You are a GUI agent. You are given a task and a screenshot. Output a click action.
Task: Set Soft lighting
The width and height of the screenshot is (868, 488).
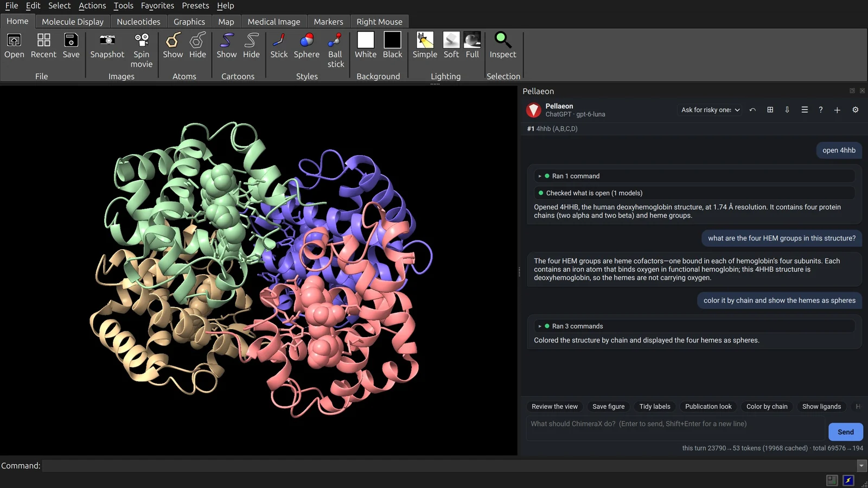pos(451,40)
